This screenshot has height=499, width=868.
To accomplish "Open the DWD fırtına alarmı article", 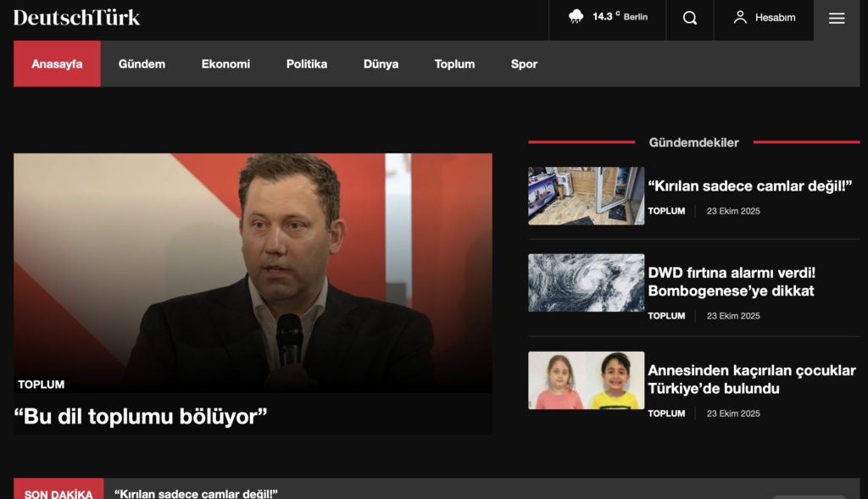I will click(x=731, y=282).
